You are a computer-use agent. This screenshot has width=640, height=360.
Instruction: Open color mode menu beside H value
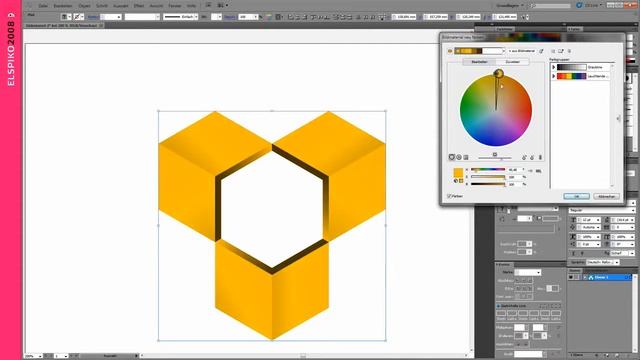(530, 171)
